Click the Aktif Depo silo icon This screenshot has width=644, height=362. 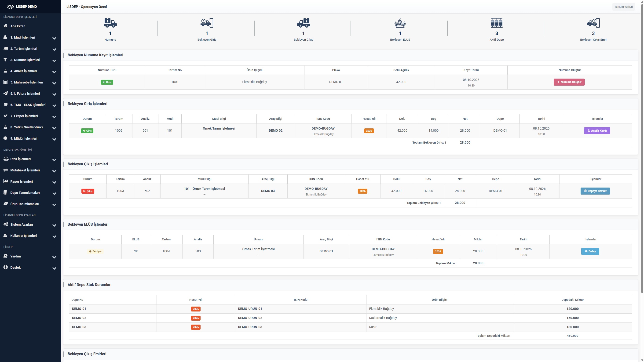coord(497,23)
